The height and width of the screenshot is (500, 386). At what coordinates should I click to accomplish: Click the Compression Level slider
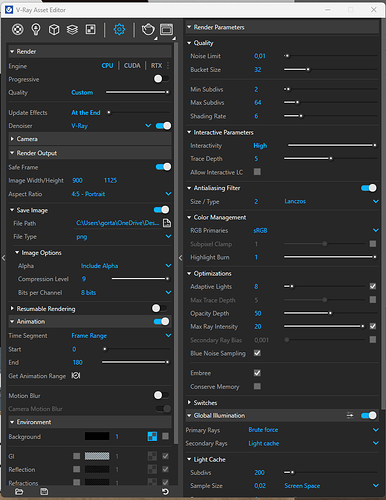click(x=140, y=279)
